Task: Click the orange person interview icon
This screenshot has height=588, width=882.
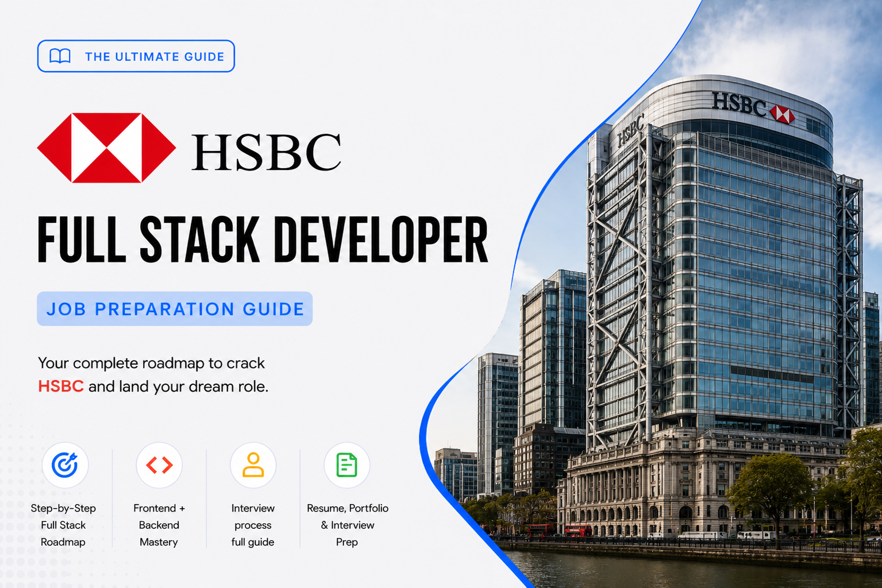Action: tap(253, 465)
